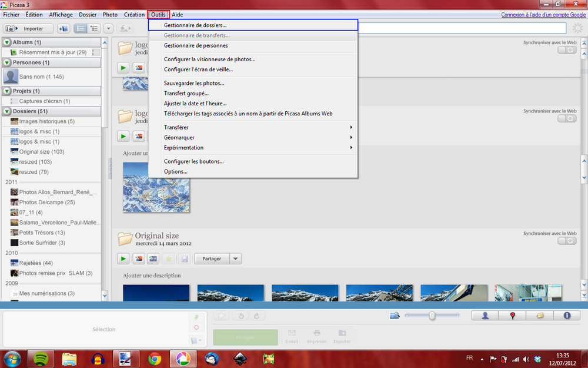The height and width of the screenshot is (368, 588).
Task: Collapse the Albums section
Action: tap(6, 42)
